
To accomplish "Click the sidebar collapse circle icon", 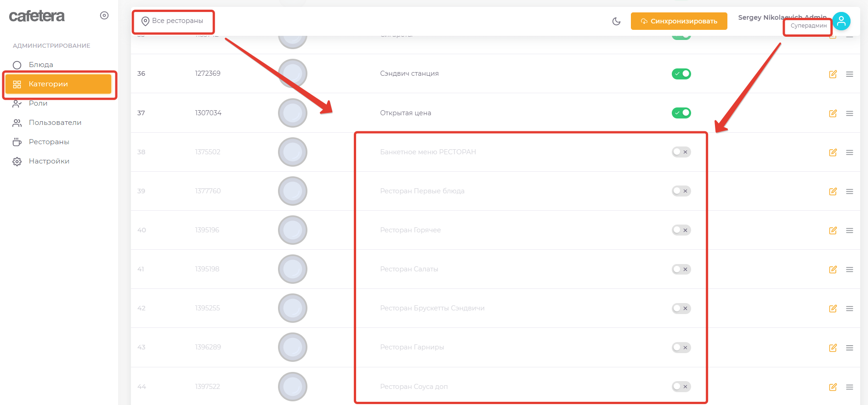I will pyautogui.click(x=104, y=16).
